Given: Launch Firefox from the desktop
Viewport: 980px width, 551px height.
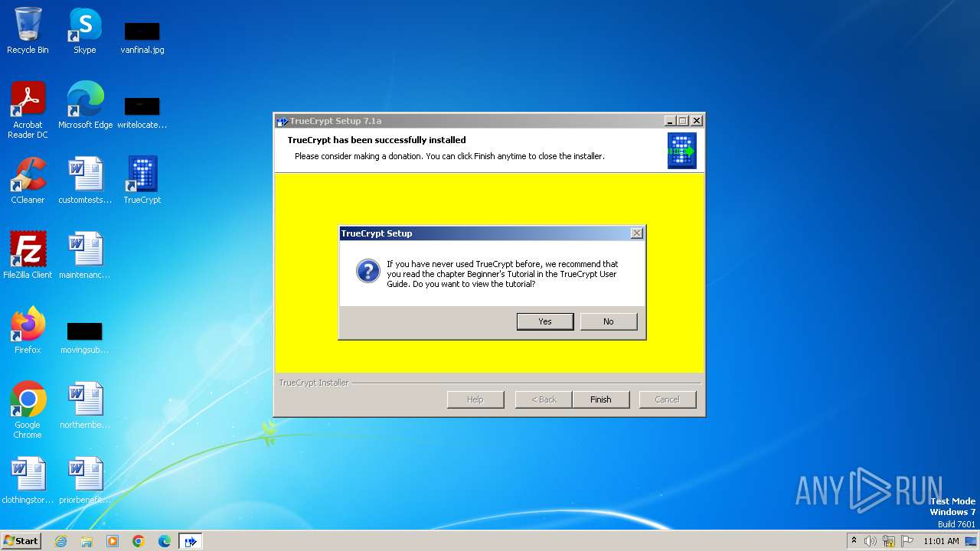Looking at the screenshot, I should (x=28, y=330).
